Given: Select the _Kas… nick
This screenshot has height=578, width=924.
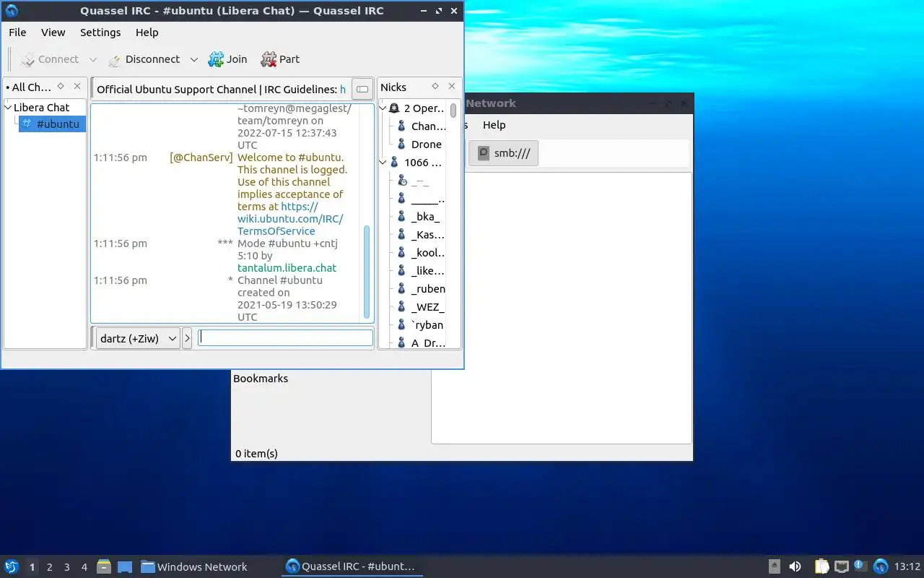Looking at the screenshot, I should click(427, 235).
